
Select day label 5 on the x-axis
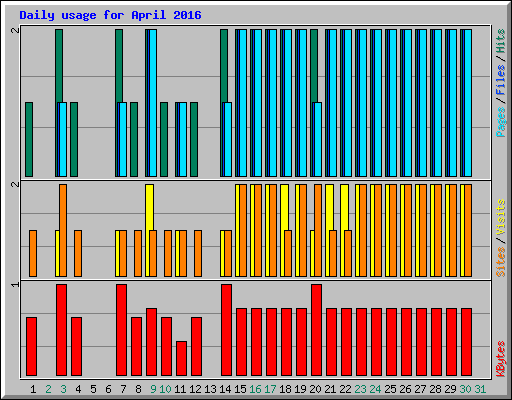(x=93, y=389)
